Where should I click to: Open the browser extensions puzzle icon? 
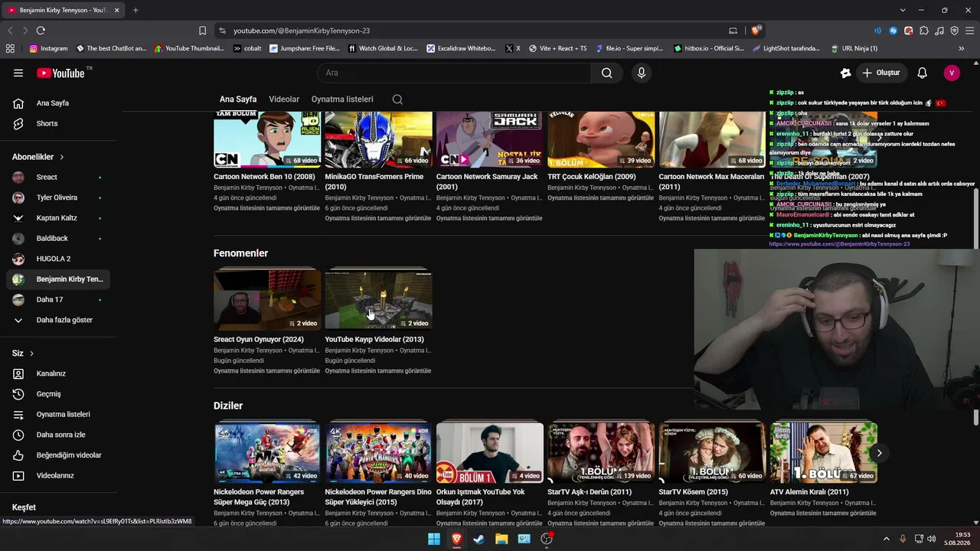924,31
